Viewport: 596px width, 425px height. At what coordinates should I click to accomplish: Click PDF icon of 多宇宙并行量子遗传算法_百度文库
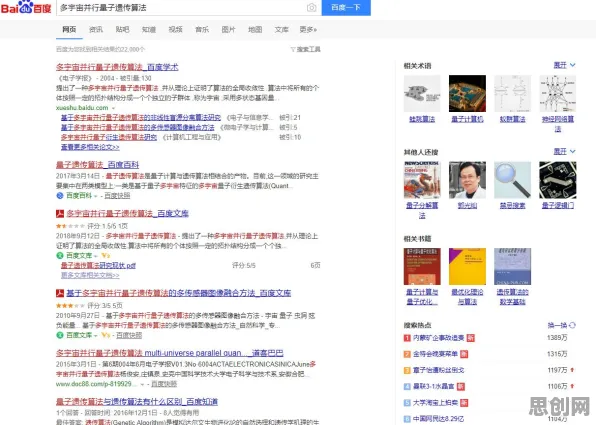tap(60, 214)
